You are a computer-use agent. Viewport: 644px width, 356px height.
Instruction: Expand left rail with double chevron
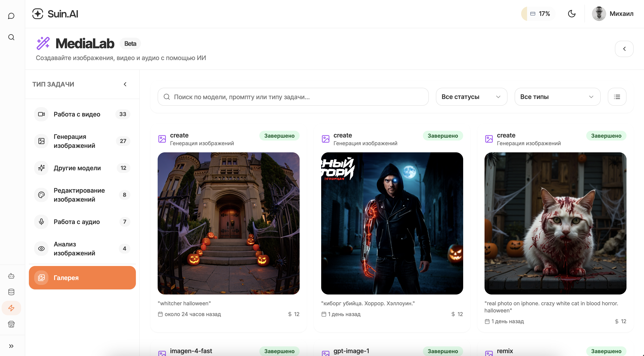pyautogui.click(x=11, y=346)
